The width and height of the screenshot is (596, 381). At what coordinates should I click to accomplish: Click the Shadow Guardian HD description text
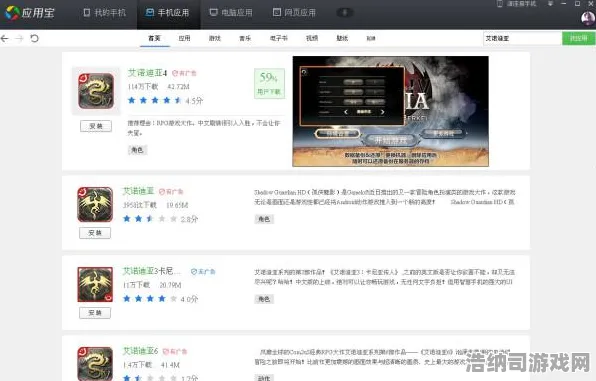click(x=385, y=197)
